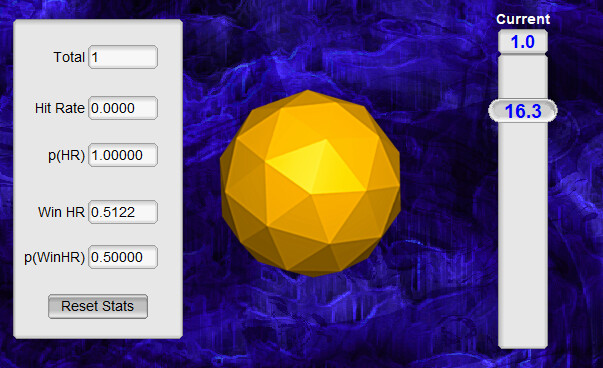Image resolution: width=603 pixels, height=368 pixels.
Task: Select the Total input field
Action: click(123, 57)
